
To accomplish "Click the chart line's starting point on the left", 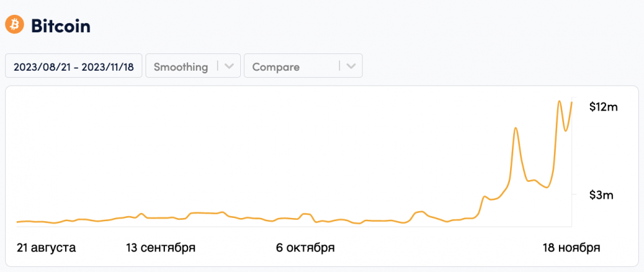I will 17,222.
